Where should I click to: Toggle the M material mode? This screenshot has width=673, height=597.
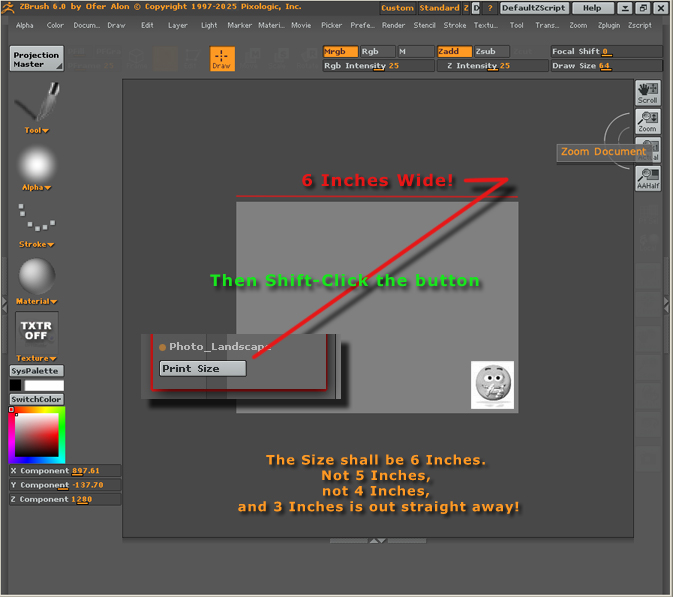pyautogui.click(x=415, y=52)
